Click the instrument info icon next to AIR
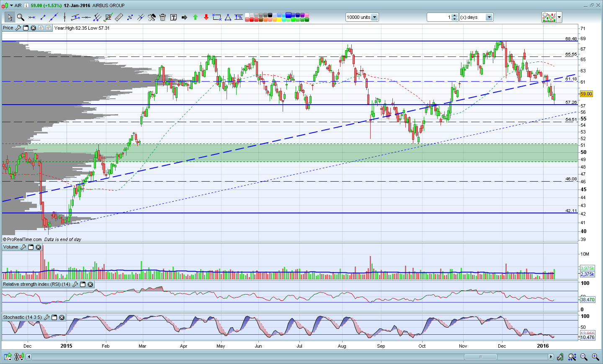603x364 pixels. [26, 5]
